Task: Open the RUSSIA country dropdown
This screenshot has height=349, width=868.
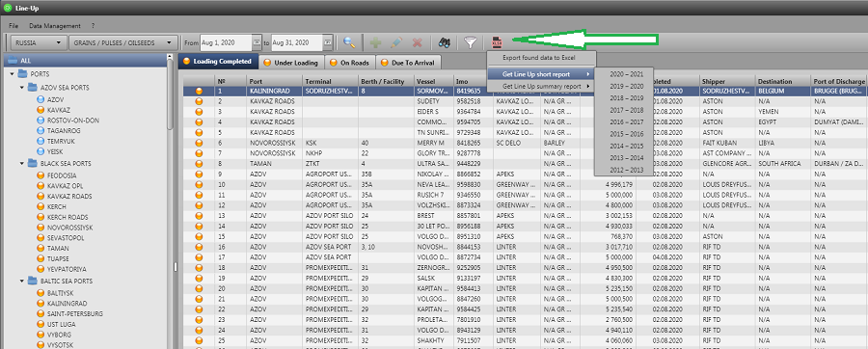Action: click(39, 42)
